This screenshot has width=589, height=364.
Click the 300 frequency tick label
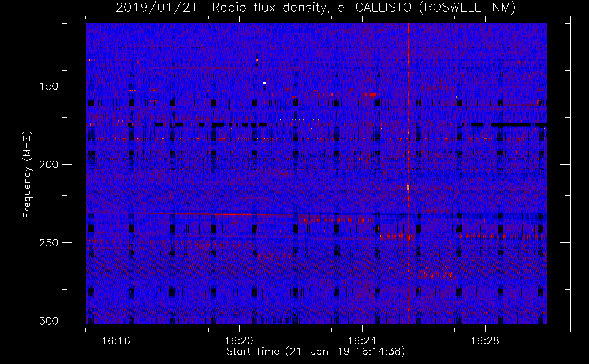point(49,321)
